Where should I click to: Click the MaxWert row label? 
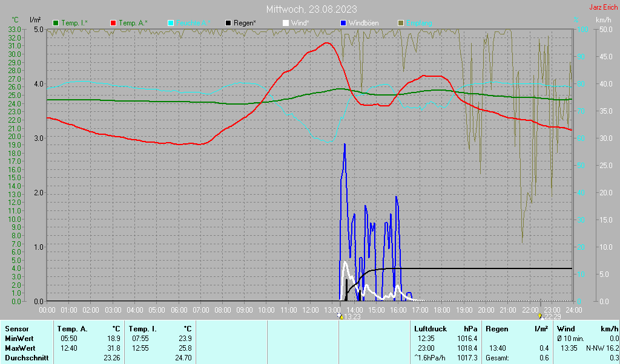pyautogui.click(x=21, y=348)
